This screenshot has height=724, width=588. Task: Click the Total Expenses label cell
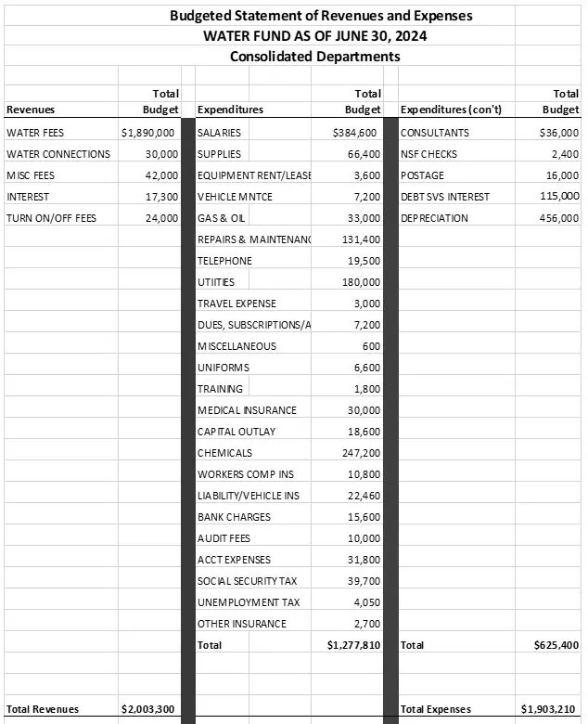click(436, 709)
